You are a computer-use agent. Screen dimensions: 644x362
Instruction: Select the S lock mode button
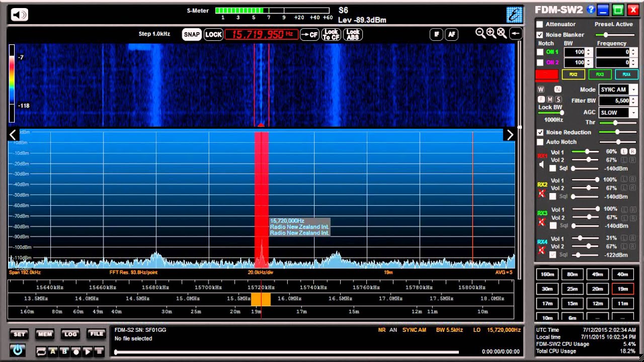[x=558, y=99]
